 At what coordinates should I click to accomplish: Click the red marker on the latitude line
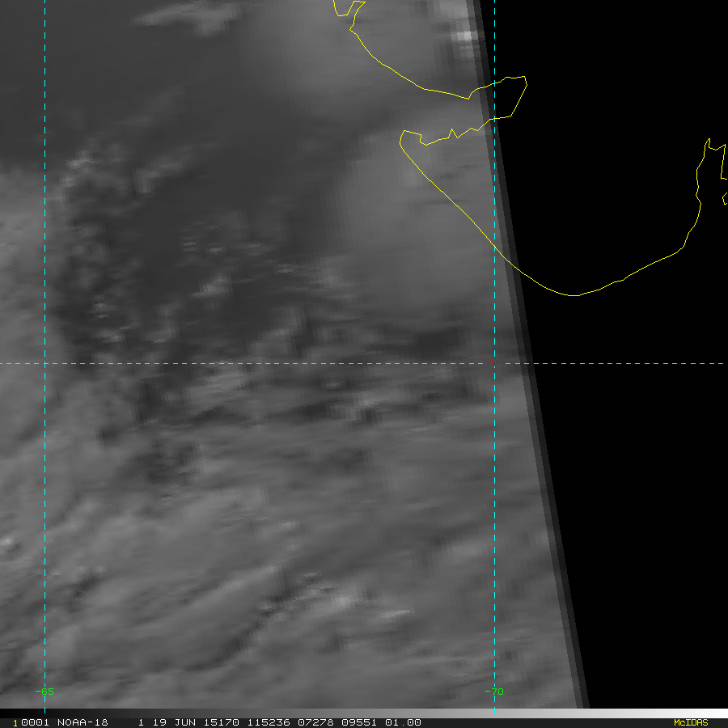[494, 362]
